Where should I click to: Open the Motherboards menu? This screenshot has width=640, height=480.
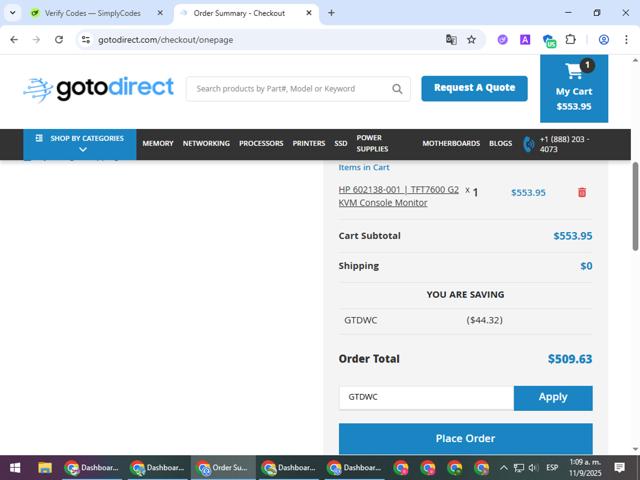pos(451,143)
